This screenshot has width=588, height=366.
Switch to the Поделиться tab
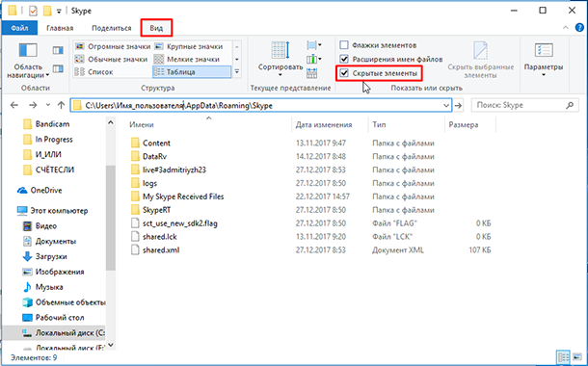(112, 28)
